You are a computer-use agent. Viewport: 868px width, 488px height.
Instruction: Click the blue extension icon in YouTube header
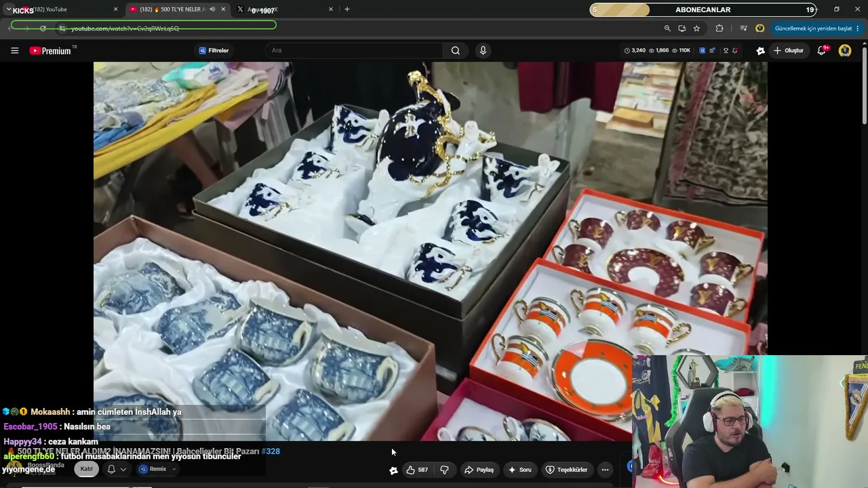(x=702, y=51)
